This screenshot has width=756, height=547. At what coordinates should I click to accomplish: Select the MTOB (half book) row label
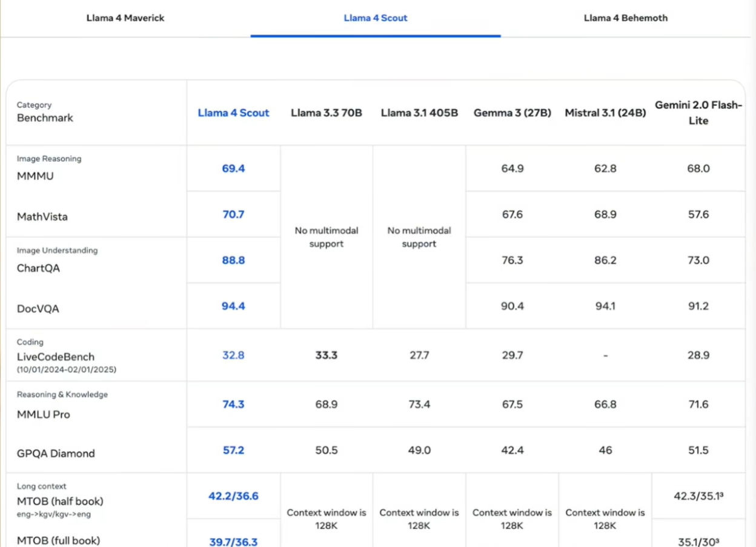tap(60, 502)
